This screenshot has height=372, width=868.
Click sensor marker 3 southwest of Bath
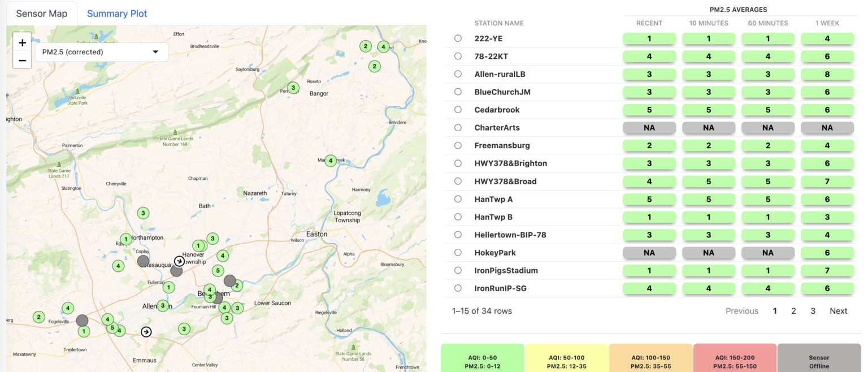144,213
